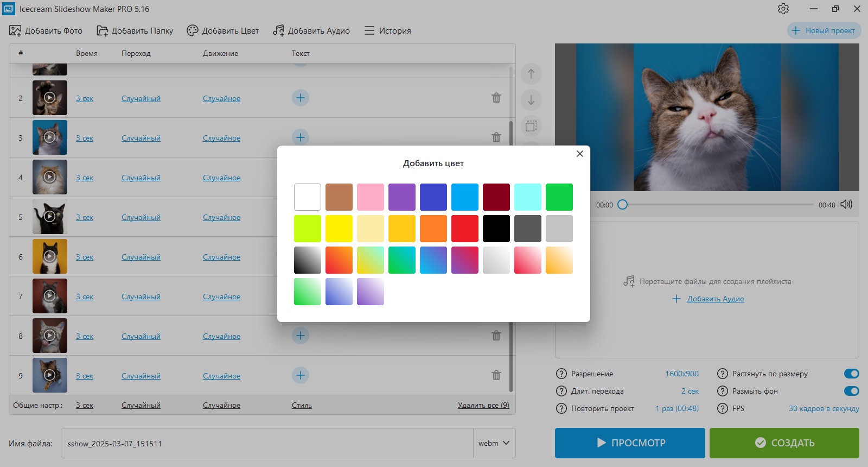Click the ПРОСМОТР preview button
Screen dimensions: 868x467
point(630,443)
